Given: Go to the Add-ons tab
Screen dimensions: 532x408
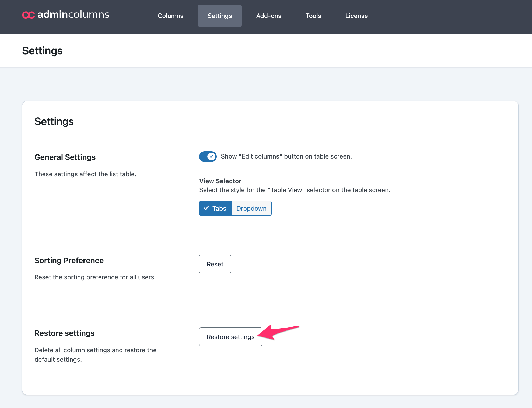Looking at the screenshot, I should coord(269,16).
